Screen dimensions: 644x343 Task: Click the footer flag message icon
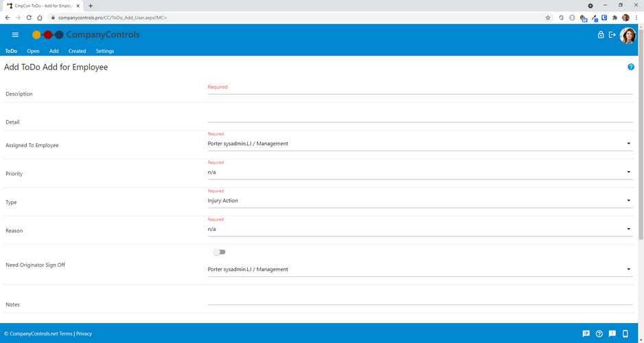[x=586, y=333]
